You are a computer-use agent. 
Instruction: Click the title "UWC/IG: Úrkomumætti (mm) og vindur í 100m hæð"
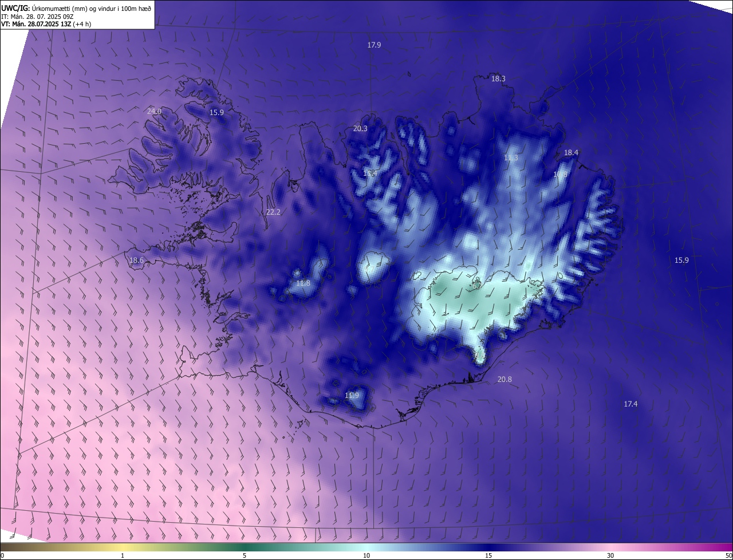point(76,8)
